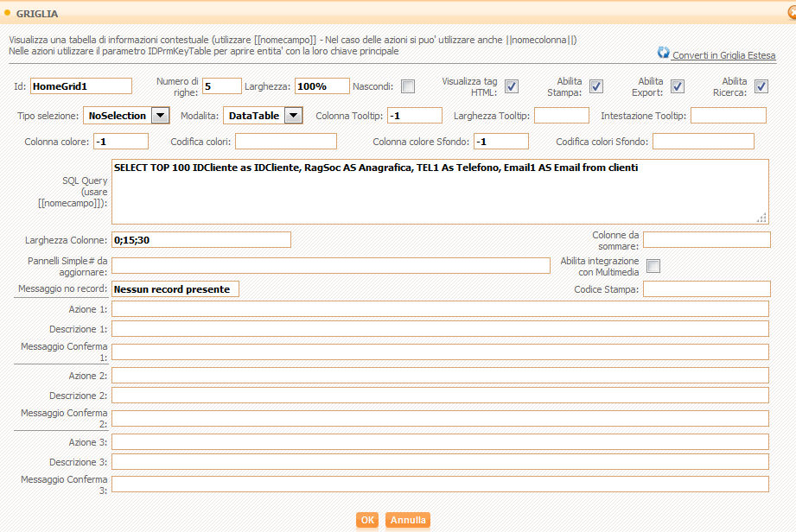
Task: Click the Larghezza Colonne input field
Action: click(201, 239)
